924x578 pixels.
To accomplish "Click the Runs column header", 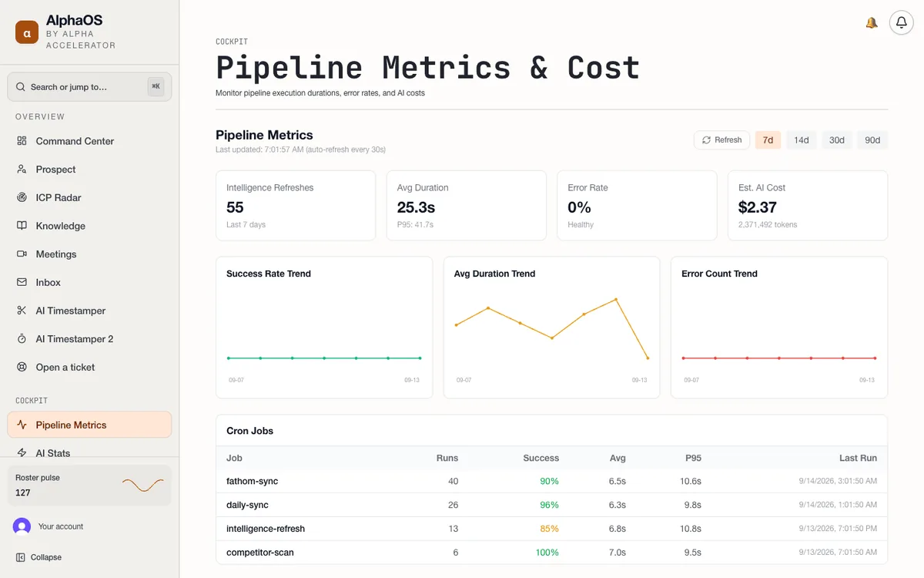I will click(x=447, y=458).
